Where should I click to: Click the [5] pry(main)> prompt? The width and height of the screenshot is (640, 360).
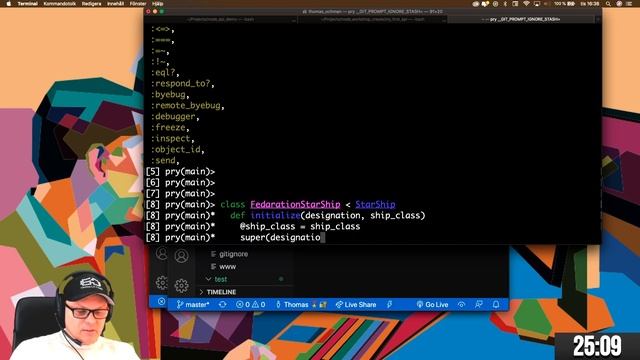(180, 172)
